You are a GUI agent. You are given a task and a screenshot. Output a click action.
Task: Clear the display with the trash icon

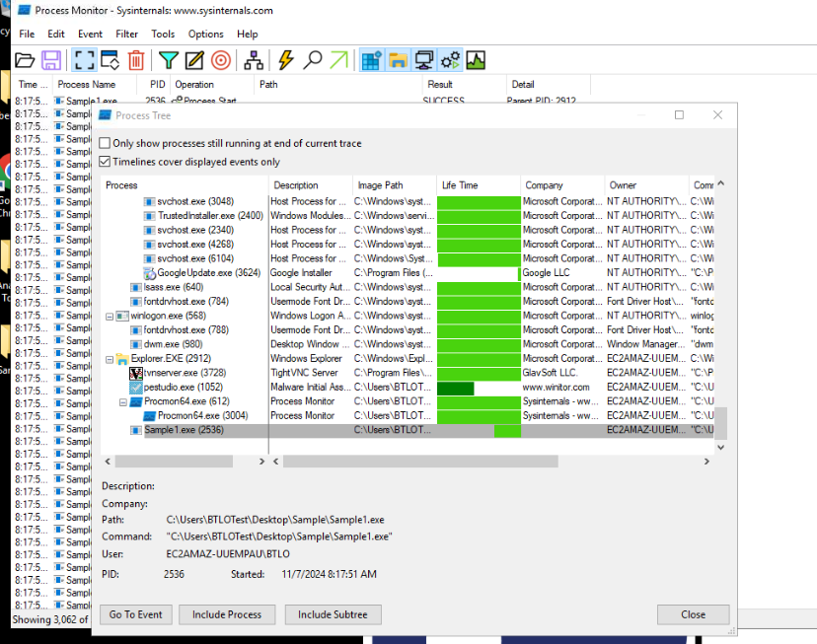136,60
